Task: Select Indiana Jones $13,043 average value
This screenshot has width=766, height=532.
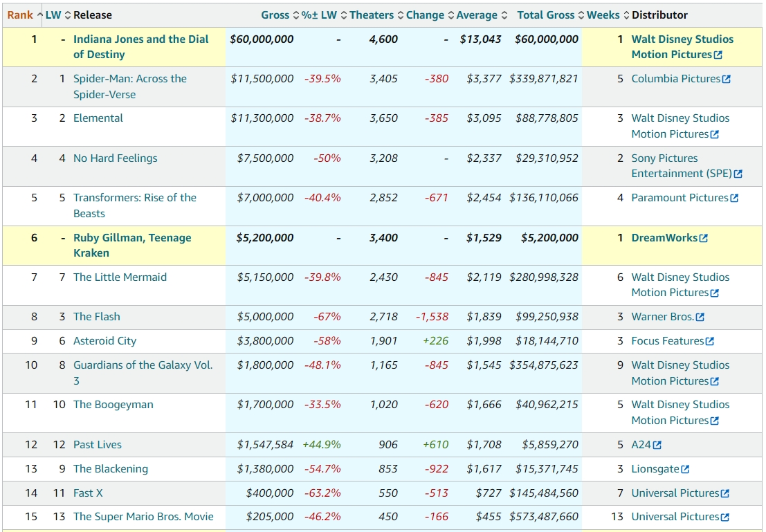Action: click(481, 39)
